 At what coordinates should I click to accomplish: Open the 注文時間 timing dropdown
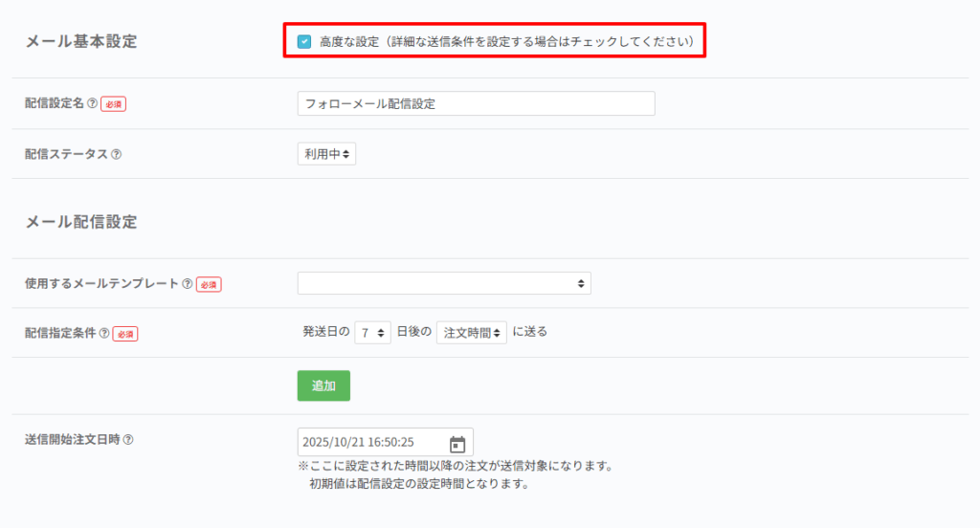click(472, 333)
